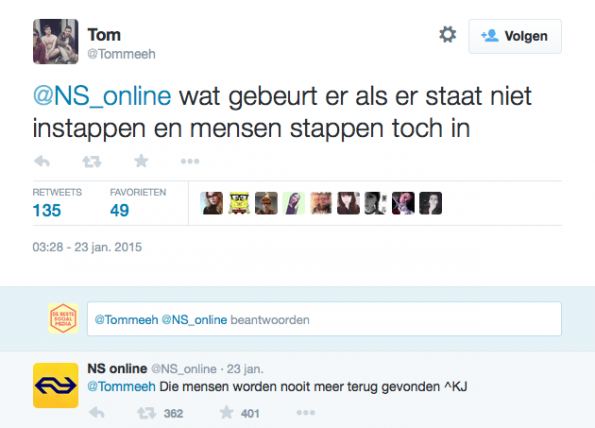Open more options dots under NS online reply
595x428 pixels.
[306, 412]
